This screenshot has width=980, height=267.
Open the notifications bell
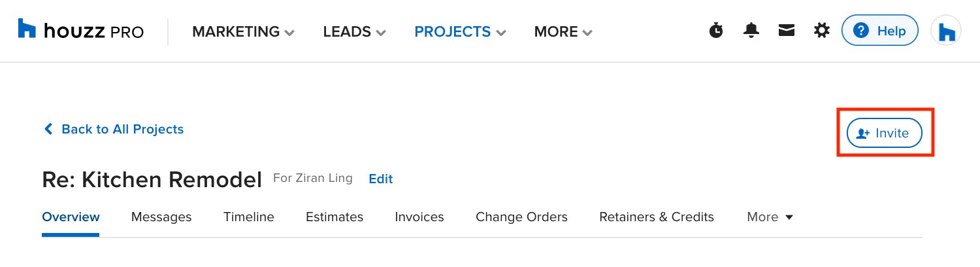751,30
